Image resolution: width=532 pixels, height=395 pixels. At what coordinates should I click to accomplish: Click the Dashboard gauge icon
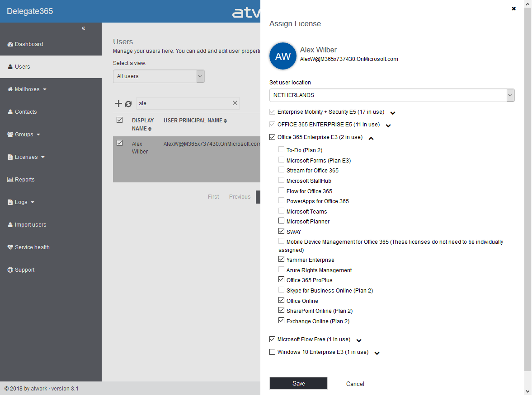coord(10,44)
